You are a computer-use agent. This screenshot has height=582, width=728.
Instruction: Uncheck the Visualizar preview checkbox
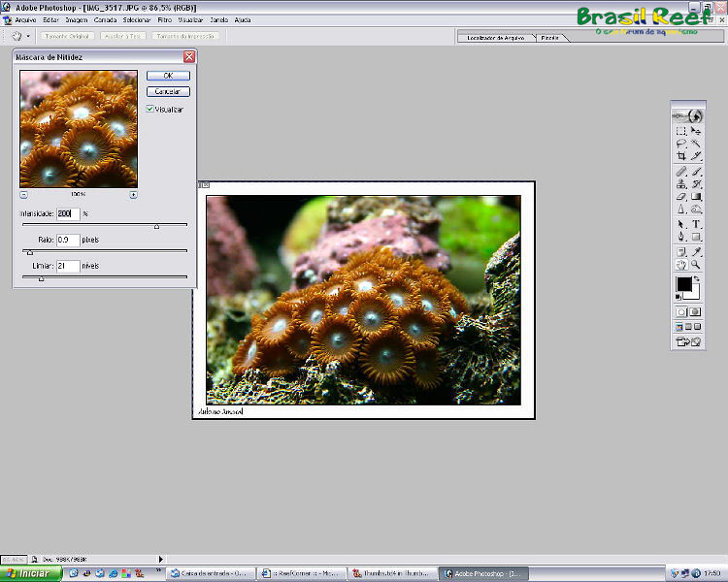149,109
